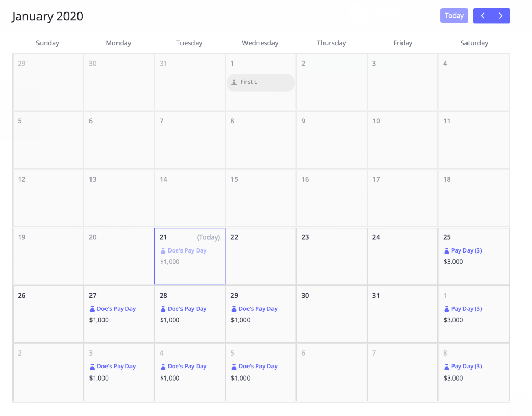Viewport: 532px width, 416px height.
Task: Open Doe's Pay Day on January 27
Action: [x=116, y=309]
